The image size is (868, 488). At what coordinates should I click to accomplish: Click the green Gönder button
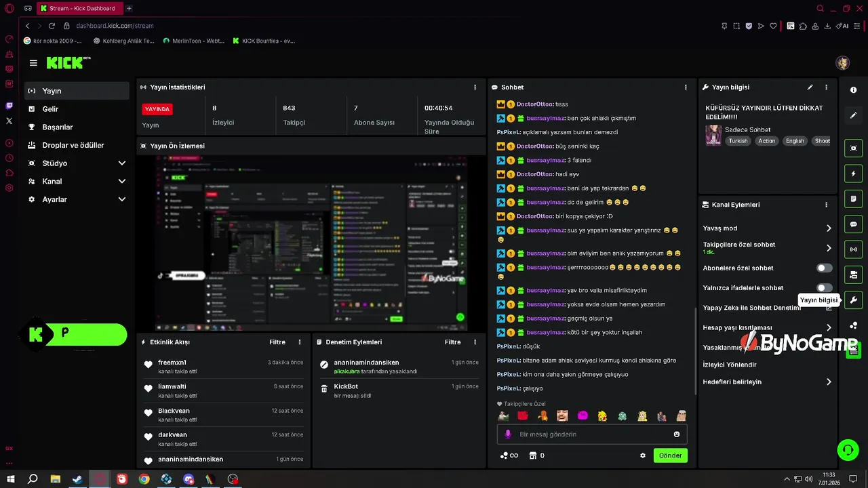(x=670, y=455)
